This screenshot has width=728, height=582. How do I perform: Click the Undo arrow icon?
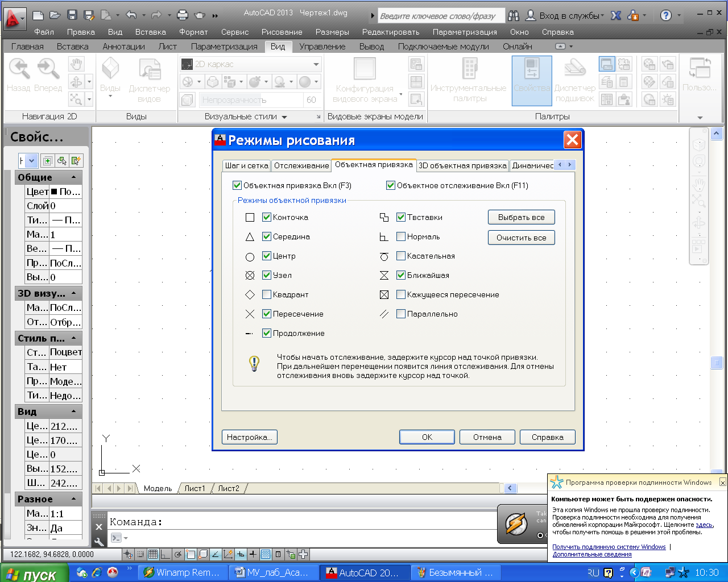coord(131,15)
